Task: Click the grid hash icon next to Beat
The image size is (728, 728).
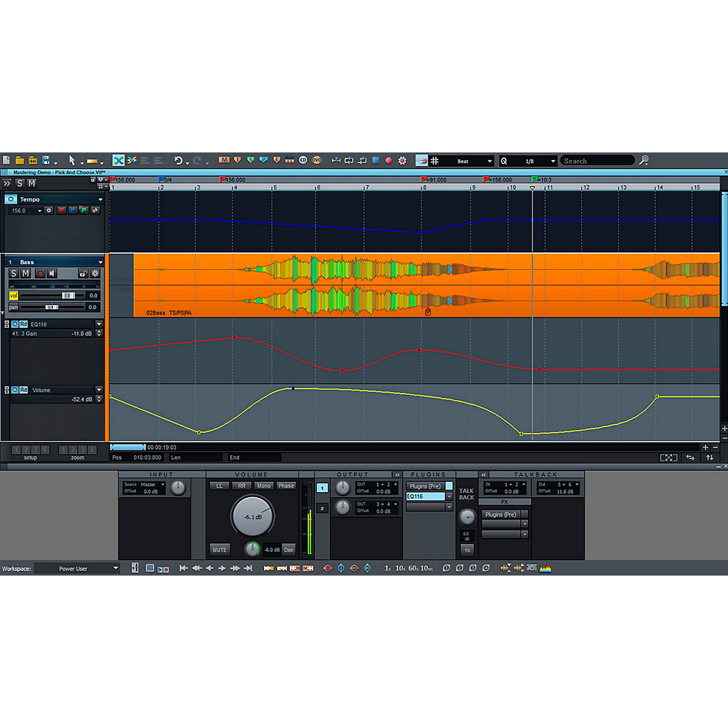Action: [435, 161]
